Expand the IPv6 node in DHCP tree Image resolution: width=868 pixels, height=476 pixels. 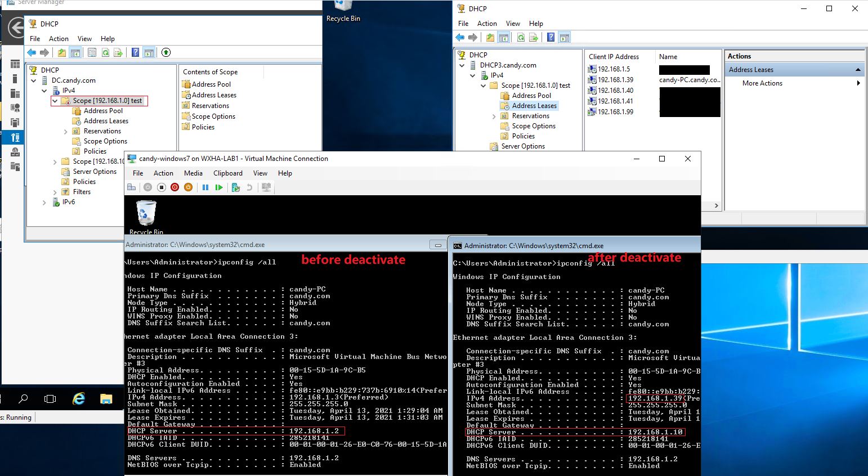click(x=44, y=202)
